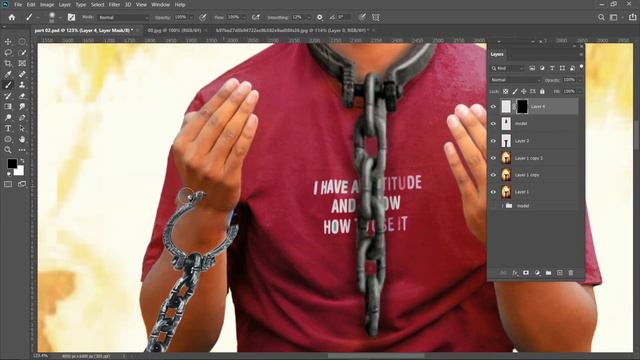Select the Crop tool
The height and width of the screenshot is (360, 640).
coord(8,63)
